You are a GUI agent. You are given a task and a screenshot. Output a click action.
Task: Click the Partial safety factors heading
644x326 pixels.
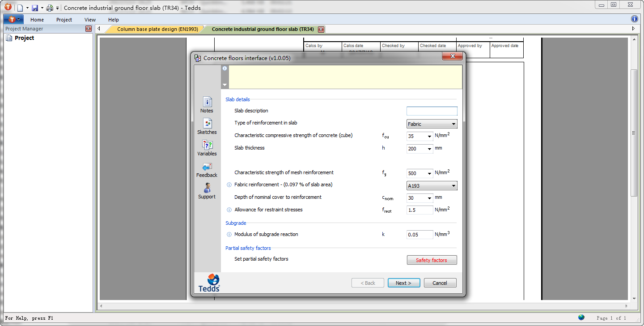point(248,248)
